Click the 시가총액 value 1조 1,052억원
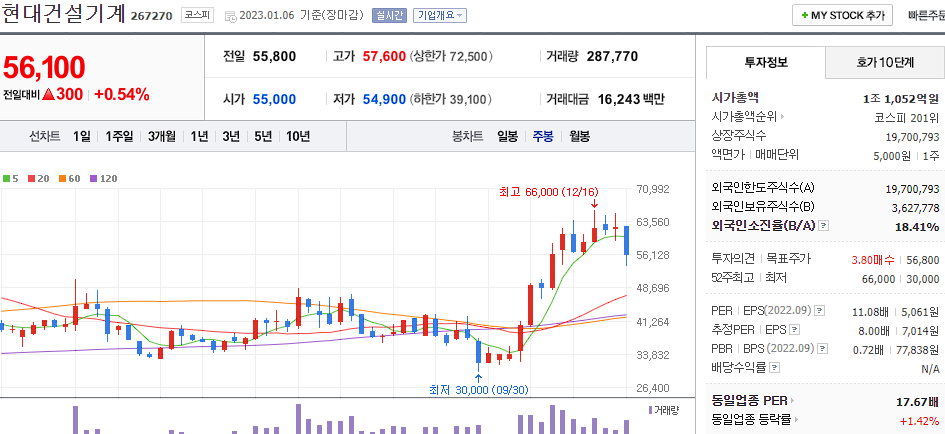The width and height of the screenshot is (945, 434). (x=901, y=98)
